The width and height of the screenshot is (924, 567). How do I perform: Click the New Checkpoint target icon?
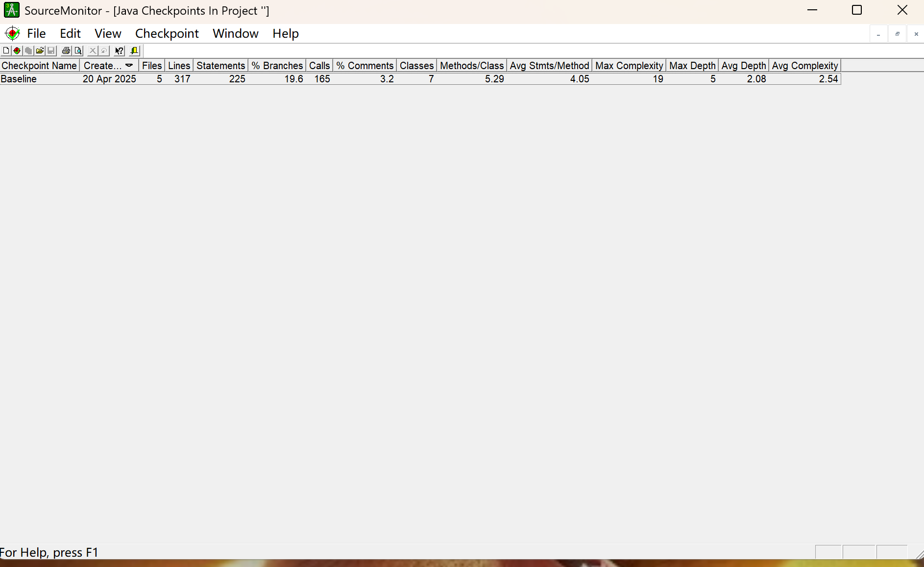coord(17,50)
